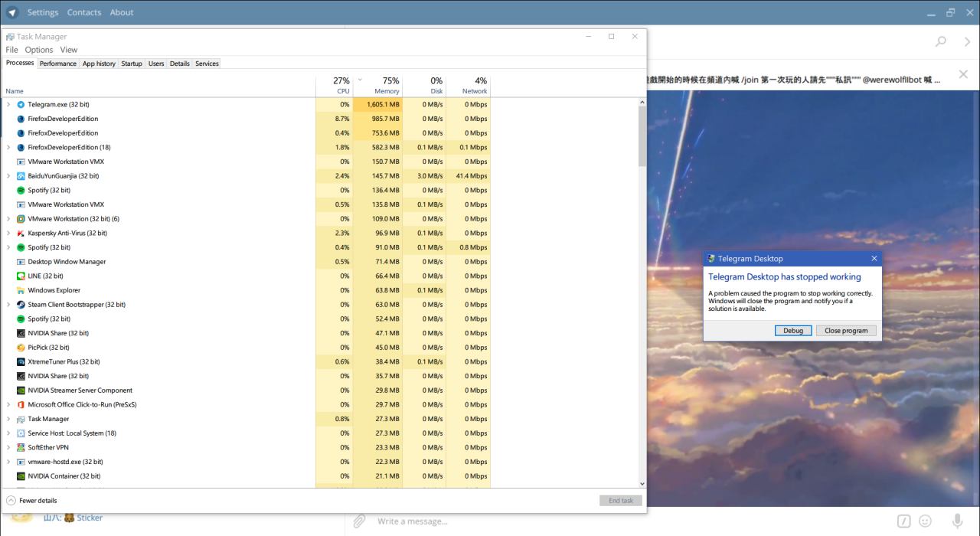This screenshot has height=536, width=980.
Task: Click Telegram search magnifier icon
Action: coord(941,41)
